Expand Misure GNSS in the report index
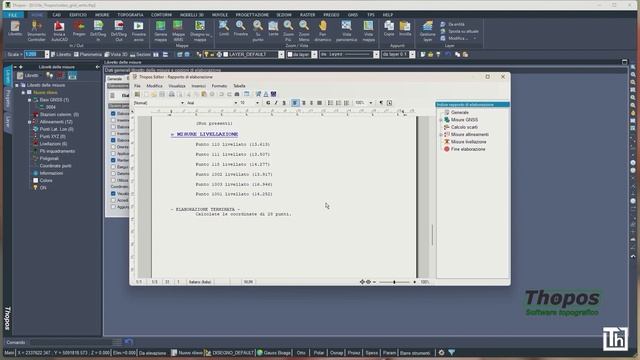Screen dimensions: 640x360 441,120
